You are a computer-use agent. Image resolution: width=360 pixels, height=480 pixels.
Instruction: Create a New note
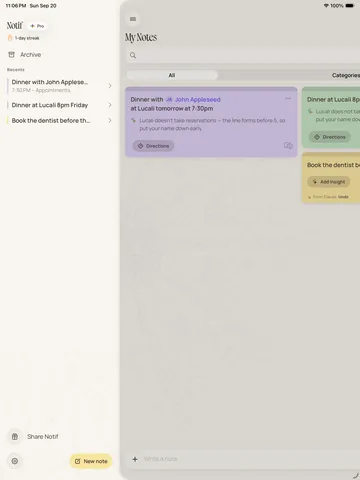tap(91, 461)
